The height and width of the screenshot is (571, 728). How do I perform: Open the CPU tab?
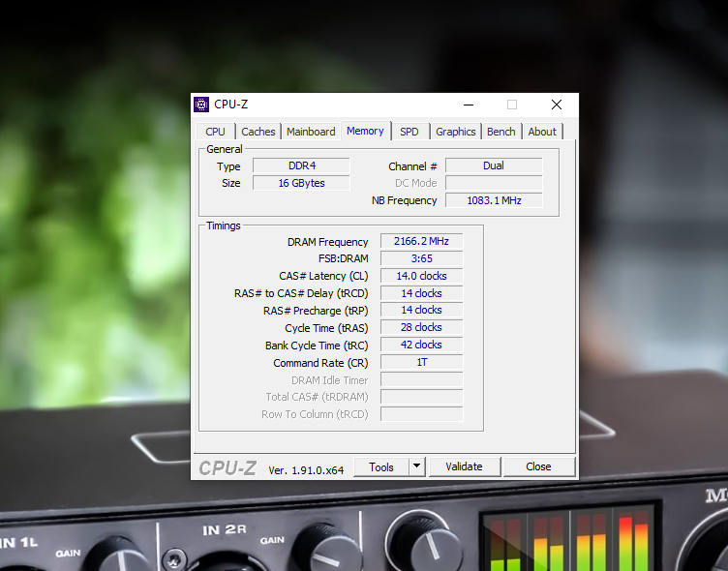click(215, 132)
